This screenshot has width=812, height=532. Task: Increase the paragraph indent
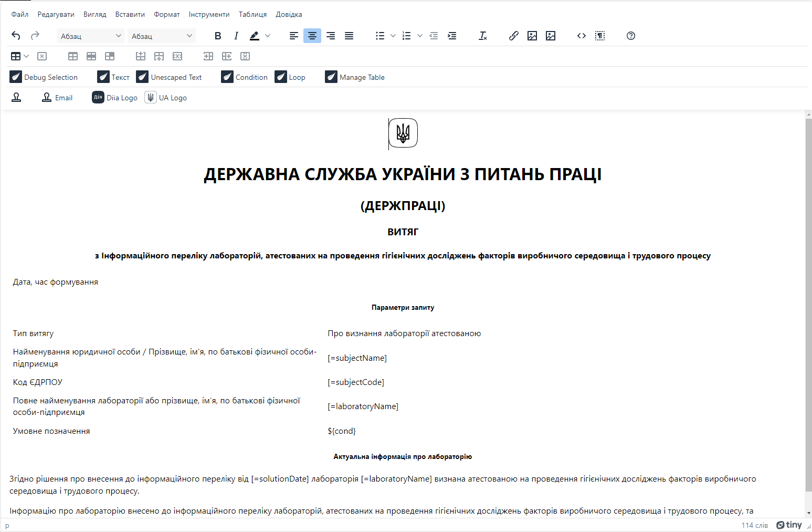point(452,36)
